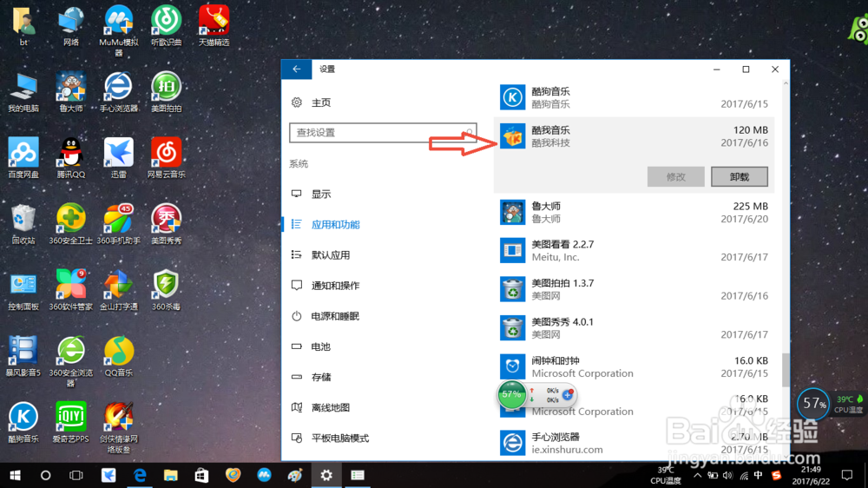
Task: Select the 酷我音乐 app list icon
Action: pos(513,136)
